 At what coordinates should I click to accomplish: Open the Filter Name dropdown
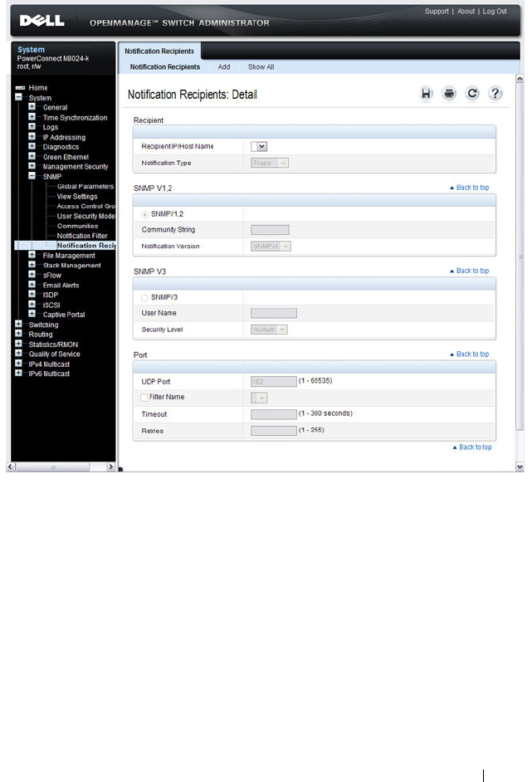[x=259, y=398]
